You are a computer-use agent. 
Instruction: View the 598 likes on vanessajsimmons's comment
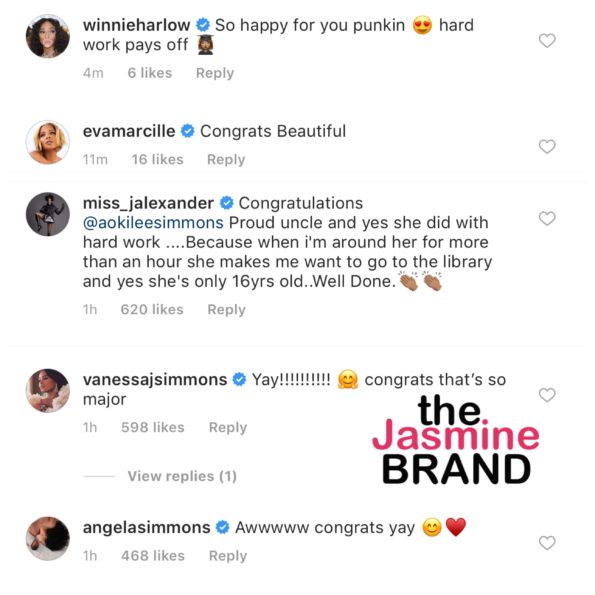(153, 427)
